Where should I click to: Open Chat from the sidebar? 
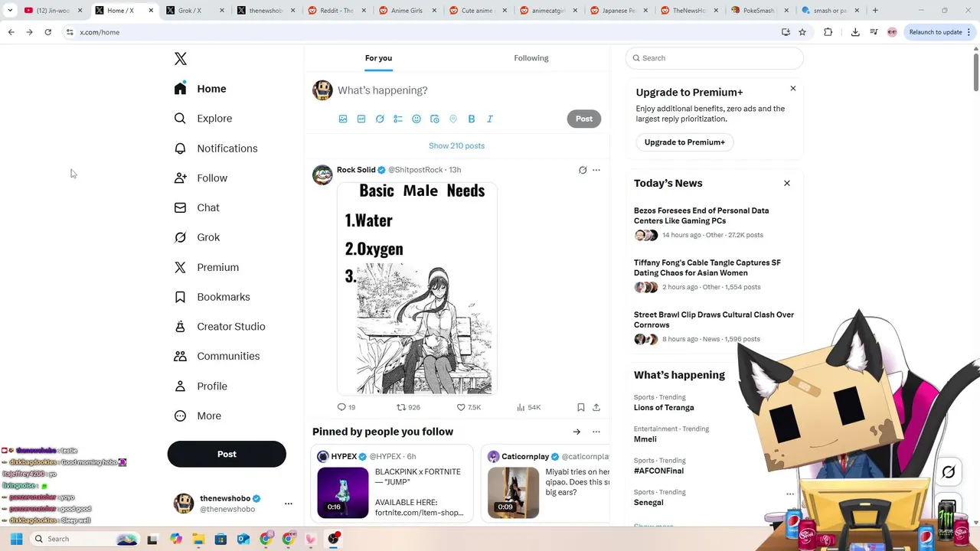click(197, 207)
